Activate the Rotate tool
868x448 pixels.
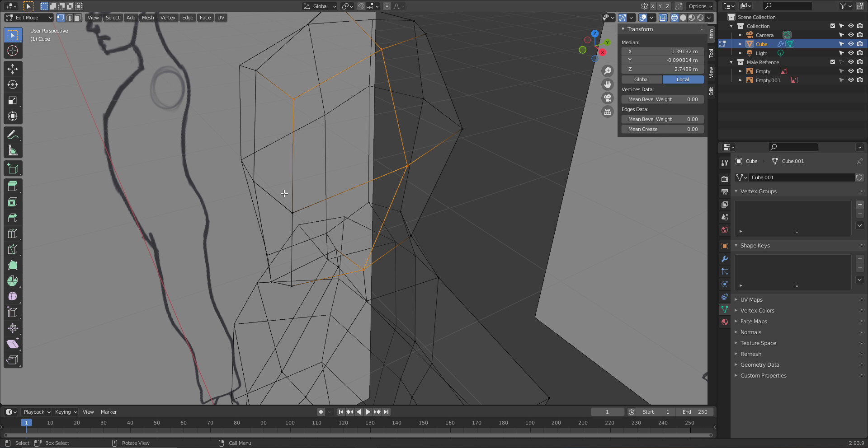click(x=13, y=84)
